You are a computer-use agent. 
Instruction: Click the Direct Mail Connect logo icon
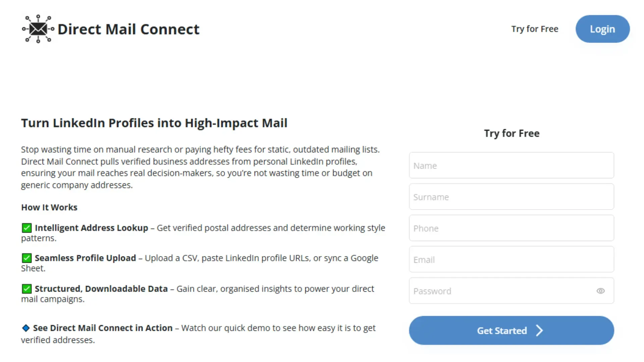37,29
